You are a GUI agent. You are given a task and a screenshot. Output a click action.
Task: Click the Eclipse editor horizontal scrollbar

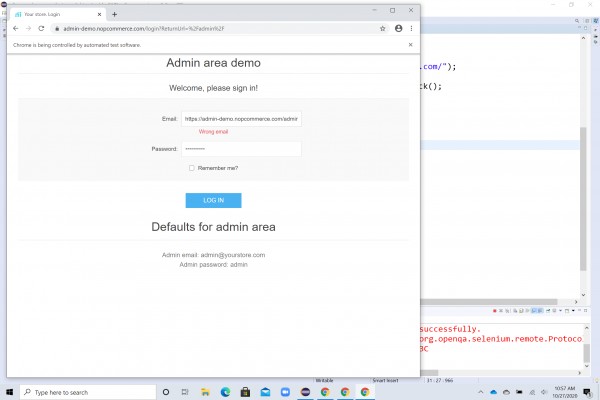pos(489,302)
